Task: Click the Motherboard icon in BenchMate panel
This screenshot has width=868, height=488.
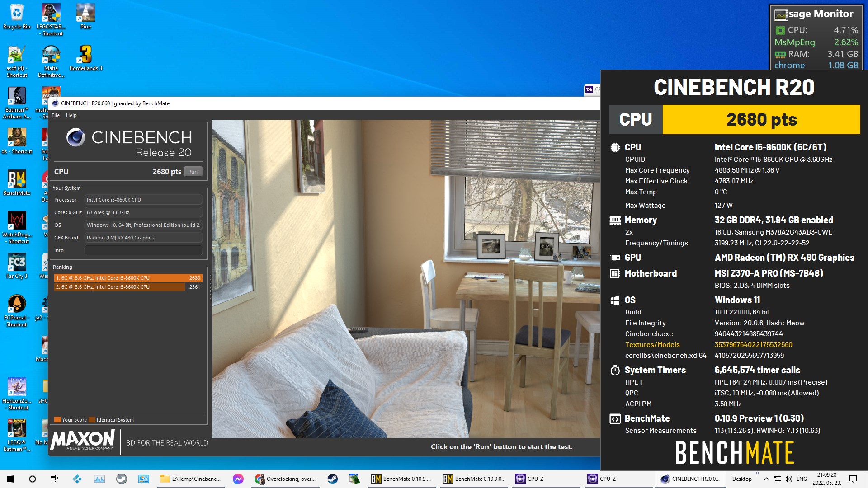Action: 615,274
